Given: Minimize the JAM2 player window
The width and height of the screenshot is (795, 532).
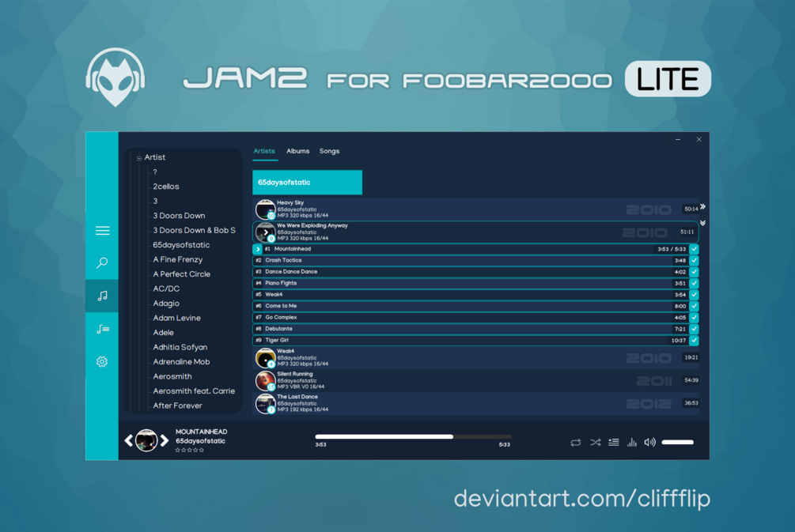Looking at the screenshot, I should pyautogui.click(x=678, y=139).
